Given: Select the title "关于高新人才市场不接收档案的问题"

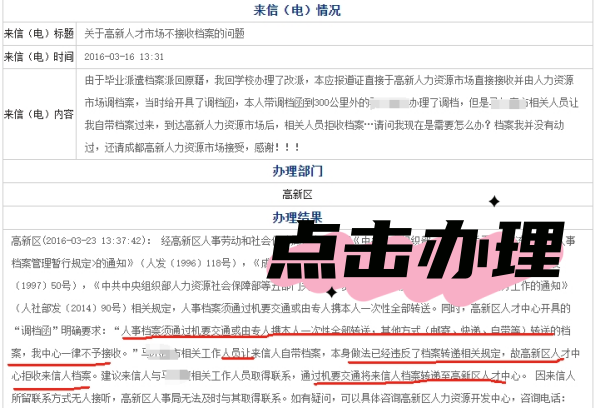Looking at the screenshot, I should 165,34.
